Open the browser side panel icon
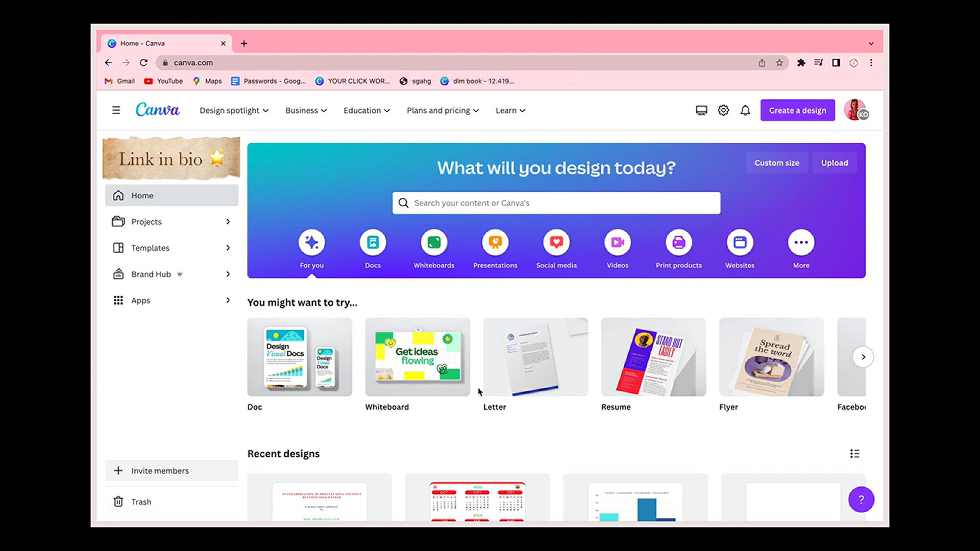 836,63
